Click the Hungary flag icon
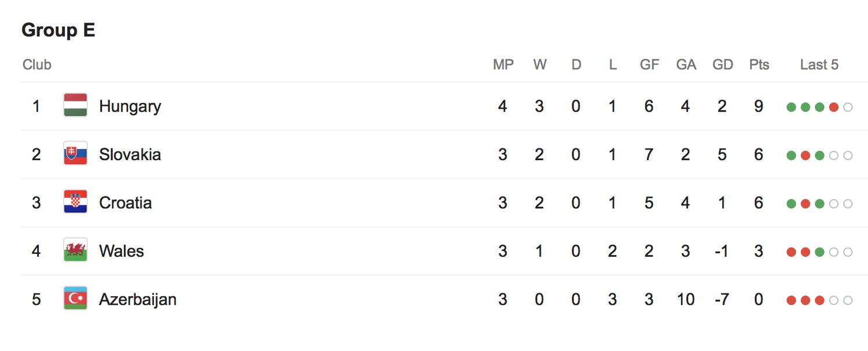868x351 pixels. 75,106
